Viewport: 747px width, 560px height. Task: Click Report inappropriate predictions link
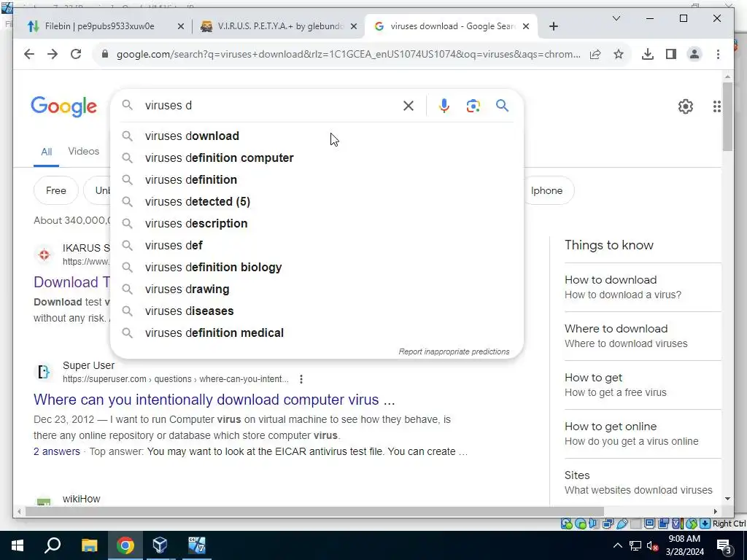(x=454, y=351)
